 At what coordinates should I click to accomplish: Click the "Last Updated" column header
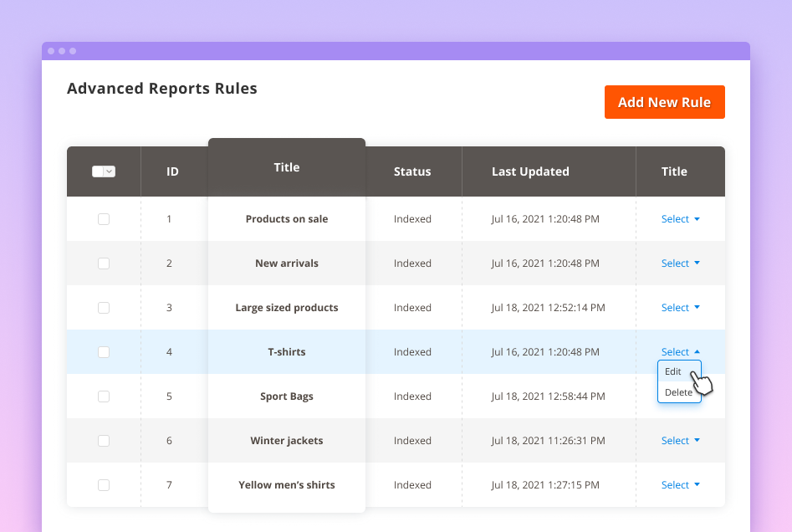pos(530,171)
